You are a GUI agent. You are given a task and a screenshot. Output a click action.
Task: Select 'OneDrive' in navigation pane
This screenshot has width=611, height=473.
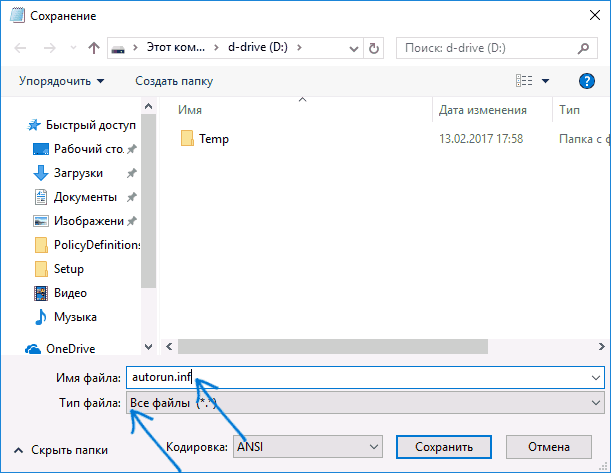(71, 349)
